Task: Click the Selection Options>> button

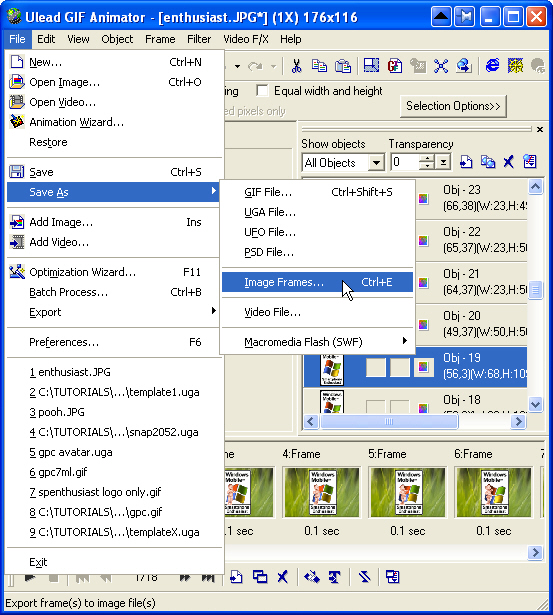Action: (x=453, y=106)
